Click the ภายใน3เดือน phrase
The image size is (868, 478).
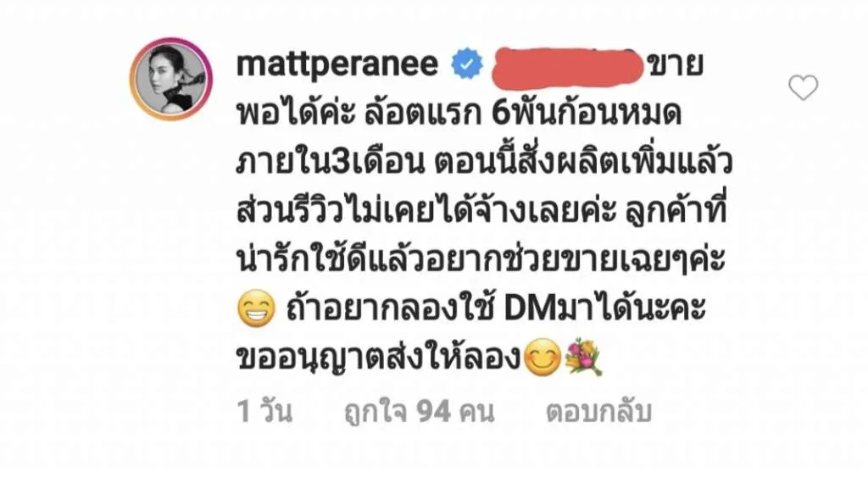[330, 164]
